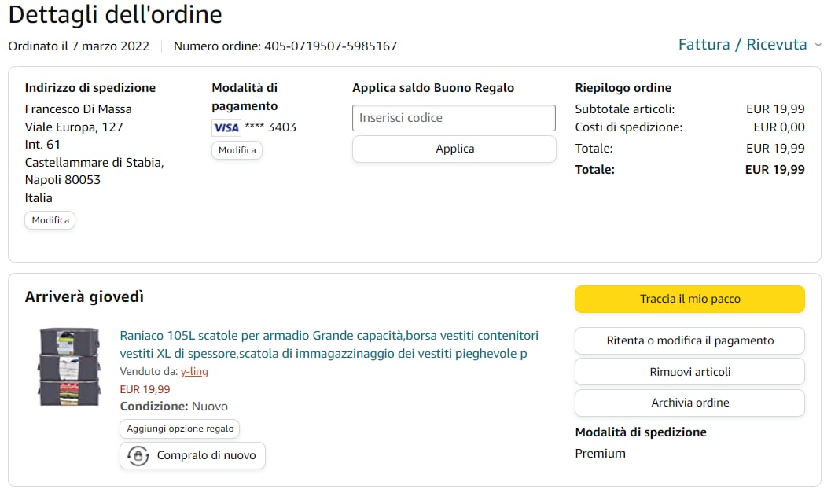Click the Visa card logo icon
The image size is (831, 504).
coord(226,127)
